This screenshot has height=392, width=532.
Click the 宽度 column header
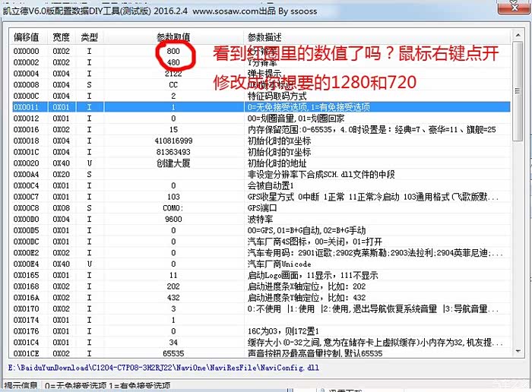click(62, 37)
